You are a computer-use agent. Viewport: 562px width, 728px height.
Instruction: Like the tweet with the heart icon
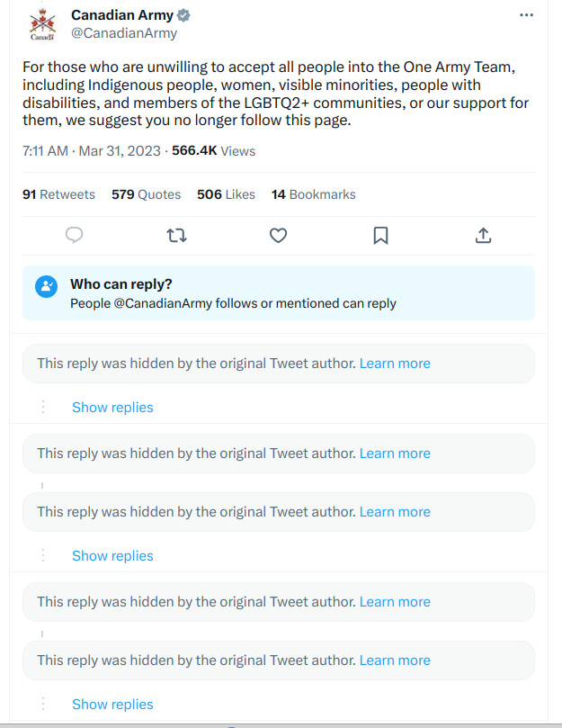click(x=279, y=235)
